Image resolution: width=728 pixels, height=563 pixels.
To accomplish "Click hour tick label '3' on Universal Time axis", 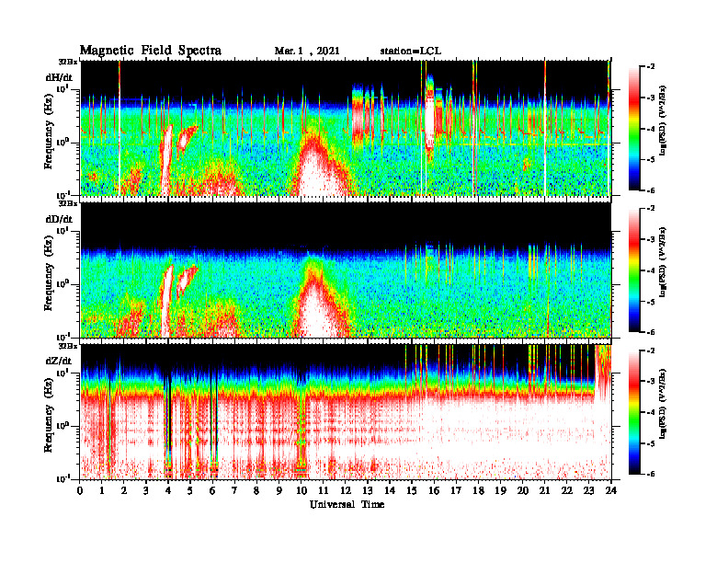I will 146,490.
